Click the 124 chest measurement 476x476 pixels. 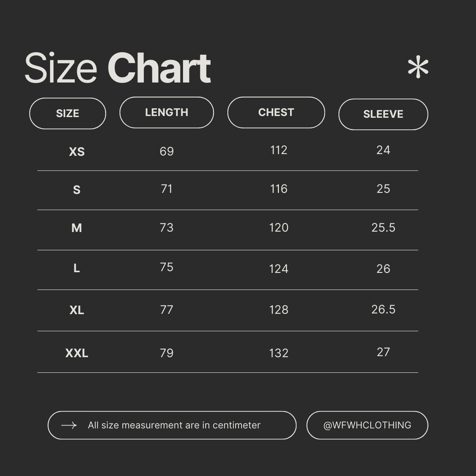[x=279, y=269]
